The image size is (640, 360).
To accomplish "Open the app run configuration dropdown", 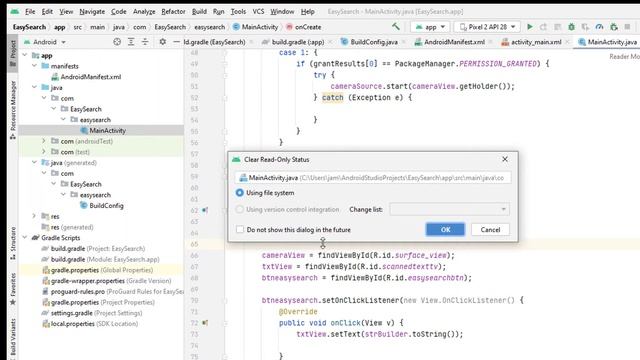I will point(430,27).
